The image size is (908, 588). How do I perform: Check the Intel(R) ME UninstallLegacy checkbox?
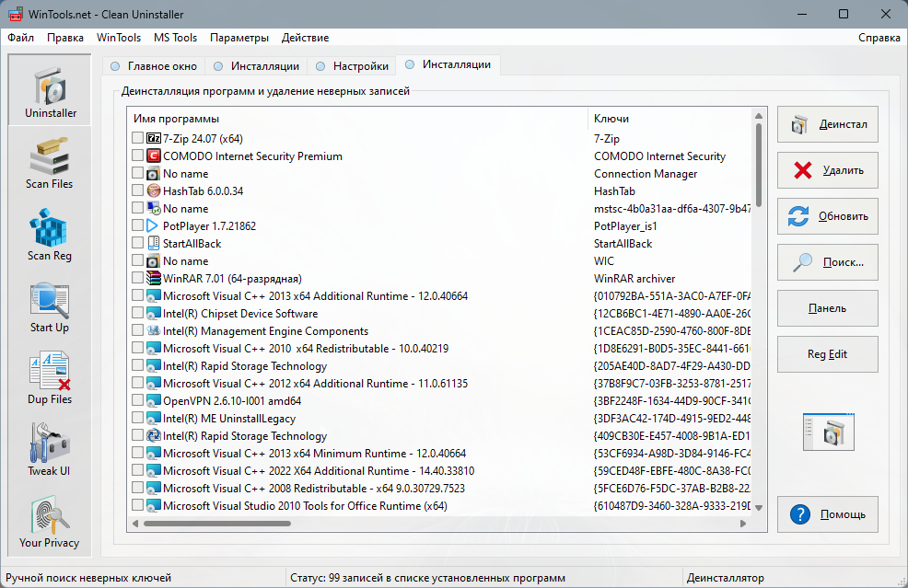click(137, 417)
